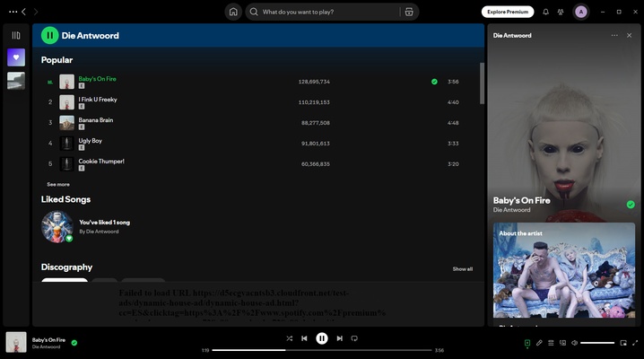Click the 4:48 Banana Brain duration

point(453,123)
